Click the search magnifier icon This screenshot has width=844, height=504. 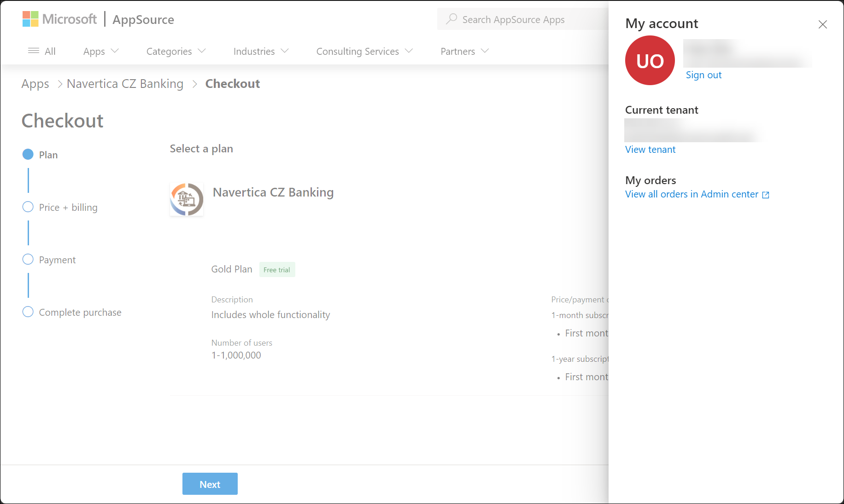(x=451, y=19)
